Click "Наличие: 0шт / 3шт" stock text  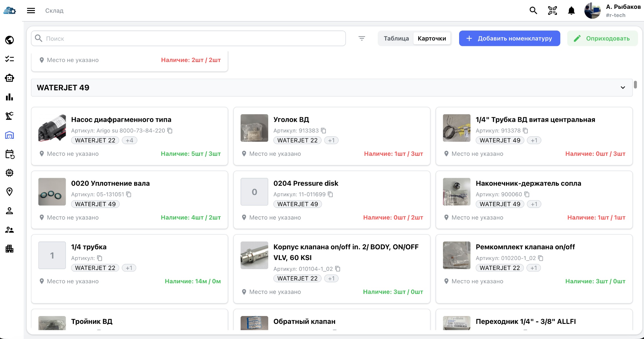click(x=595, y=154)
